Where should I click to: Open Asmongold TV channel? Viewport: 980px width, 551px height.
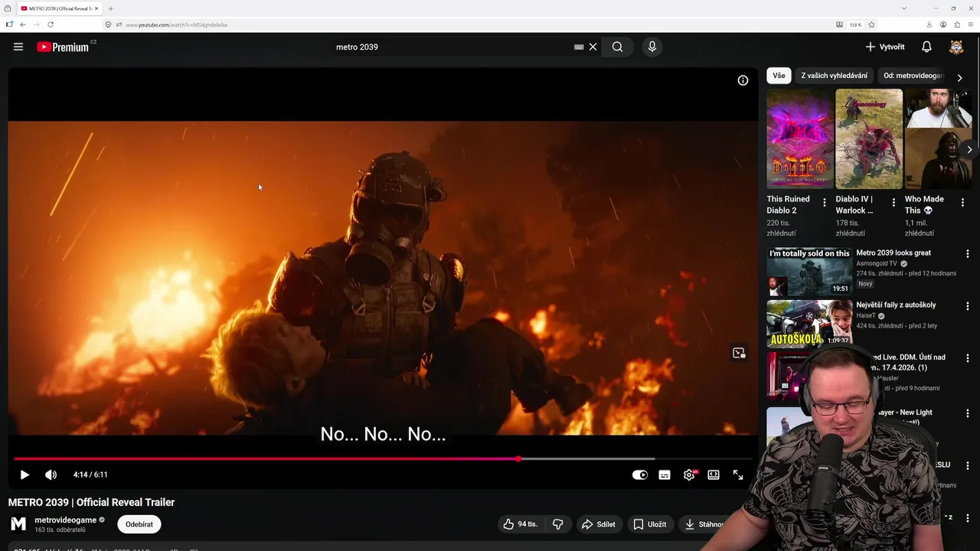tap(877, 263)
